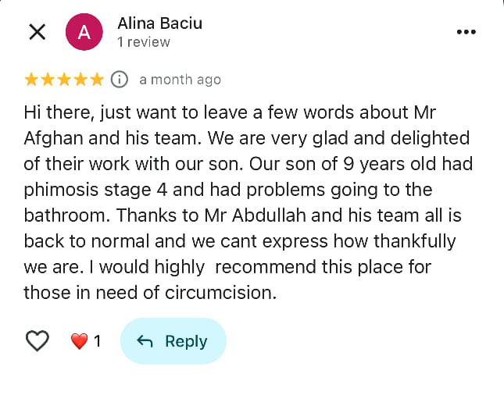Click the 'a month ago' timestamp
This screenshot has width=504, height=420.
coord(180,80)
